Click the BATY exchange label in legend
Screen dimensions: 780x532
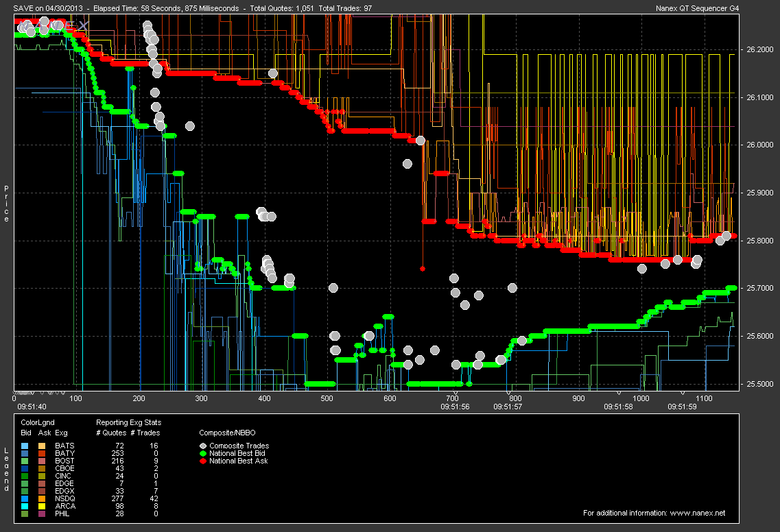click(64, 453)
